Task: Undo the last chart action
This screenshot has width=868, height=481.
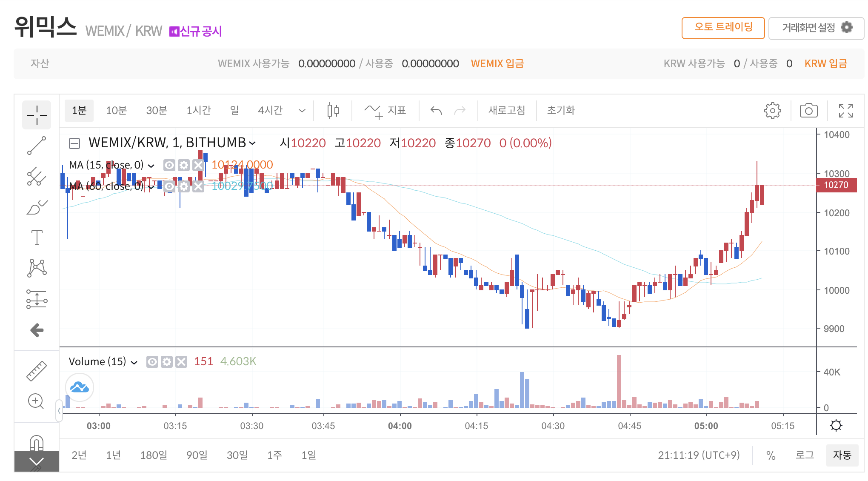Action: (436, 111)
